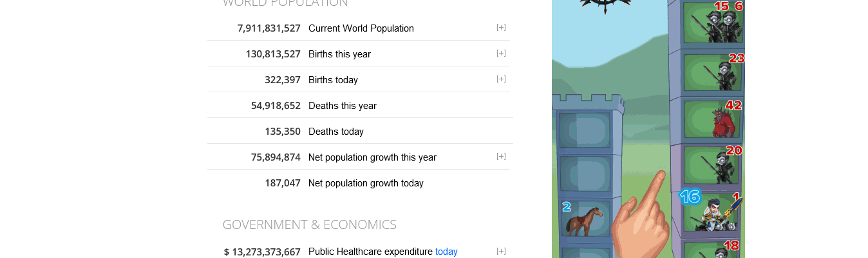Click the Net population growth today label
Screen dimensions: 868x258
[366, 183]
